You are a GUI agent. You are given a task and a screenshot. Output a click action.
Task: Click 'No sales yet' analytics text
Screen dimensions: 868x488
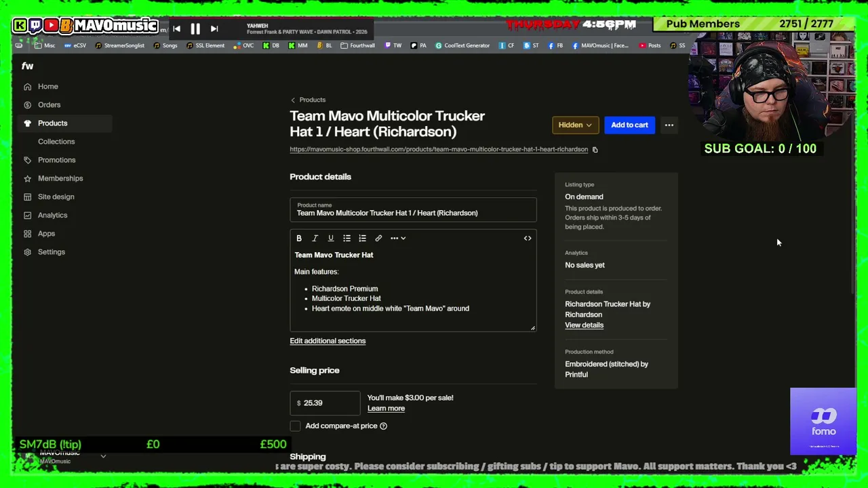click(585, 265)
